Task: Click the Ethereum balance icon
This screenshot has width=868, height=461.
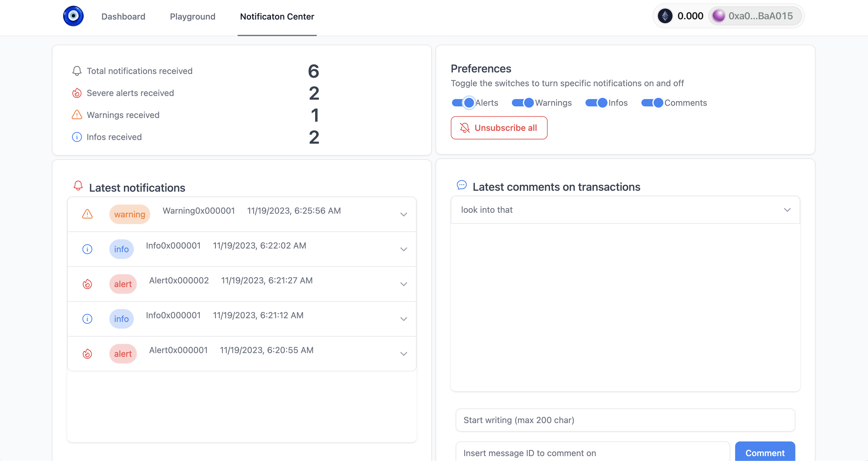Action: [x=665, y=16]
